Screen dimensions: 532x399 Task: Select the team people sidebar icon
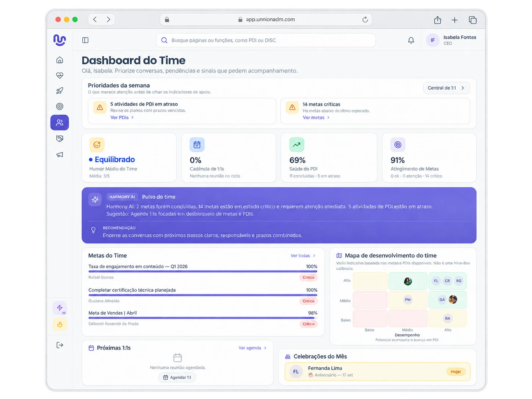point(60,123)
